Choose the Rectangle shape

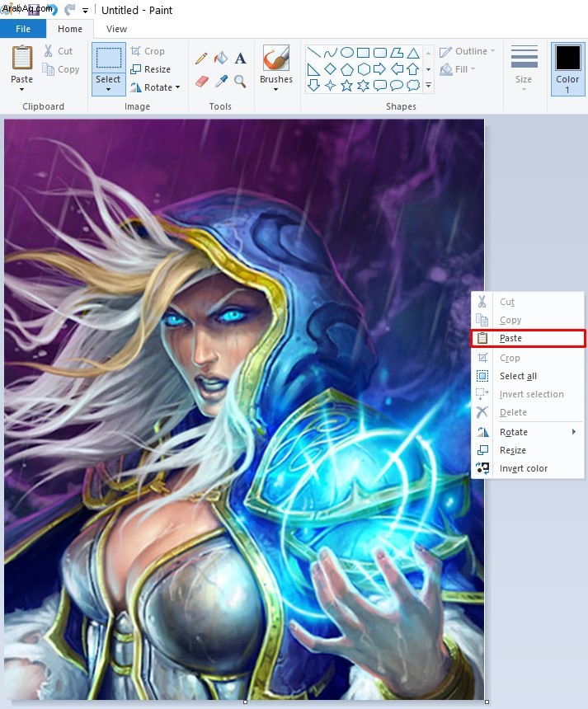click(363, 53)
